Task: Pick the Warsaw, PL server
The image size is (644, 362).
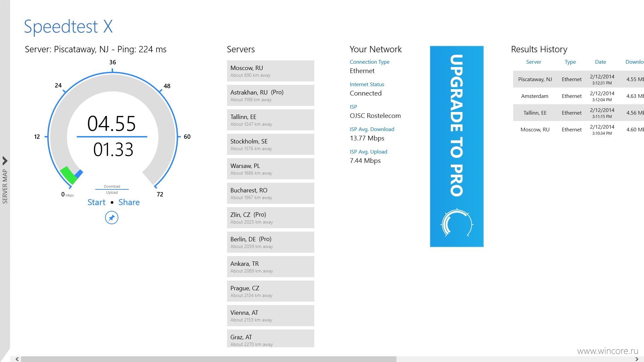Action: pos(271,169)
